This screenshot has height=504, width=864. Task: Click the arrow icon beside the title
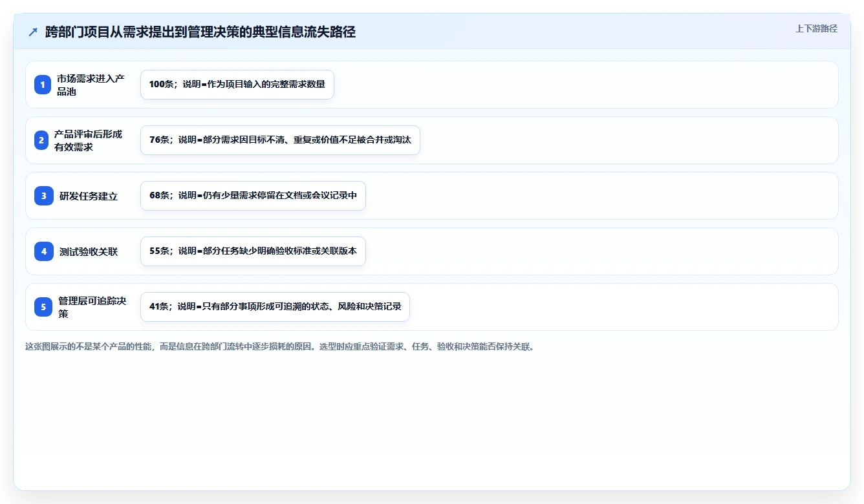click(x=33, y=32)
